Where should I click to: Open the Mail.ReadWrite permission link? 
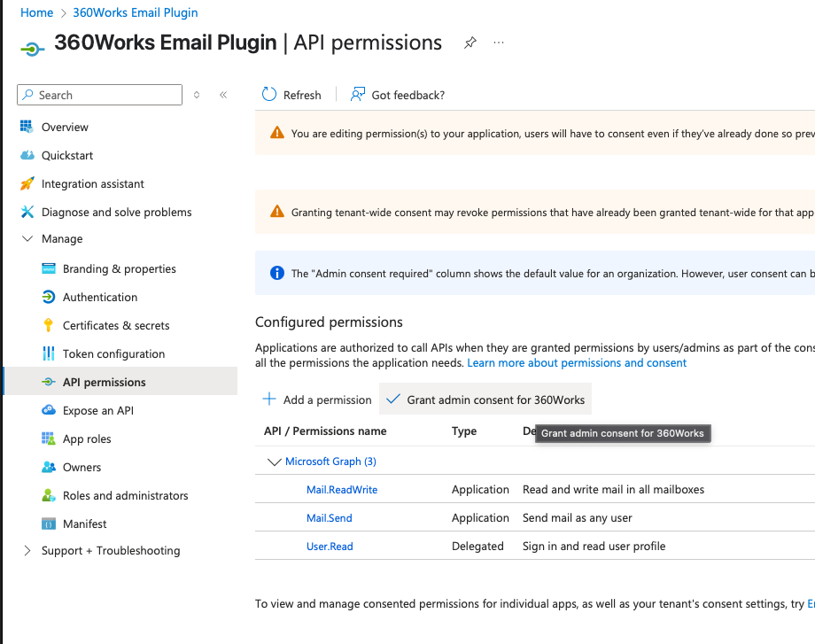pyautogui.click(x=342, y=490)
